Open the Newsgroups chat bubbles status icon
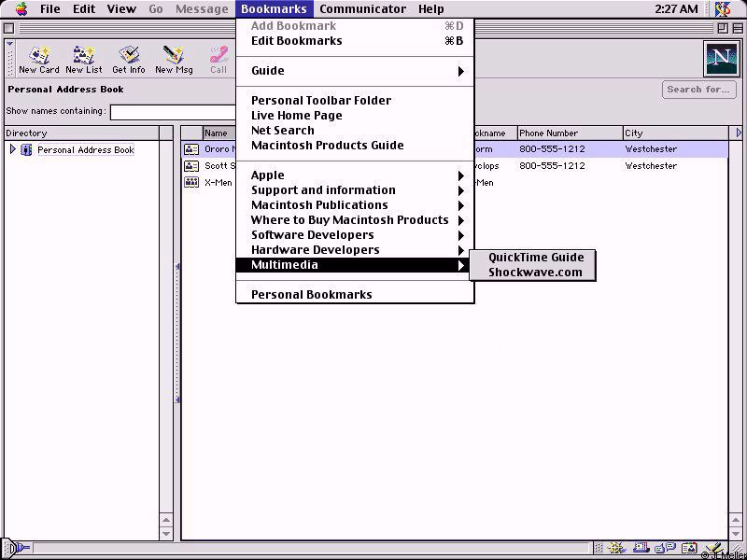This screenshot has height=560, width=747. coord(666,549)
